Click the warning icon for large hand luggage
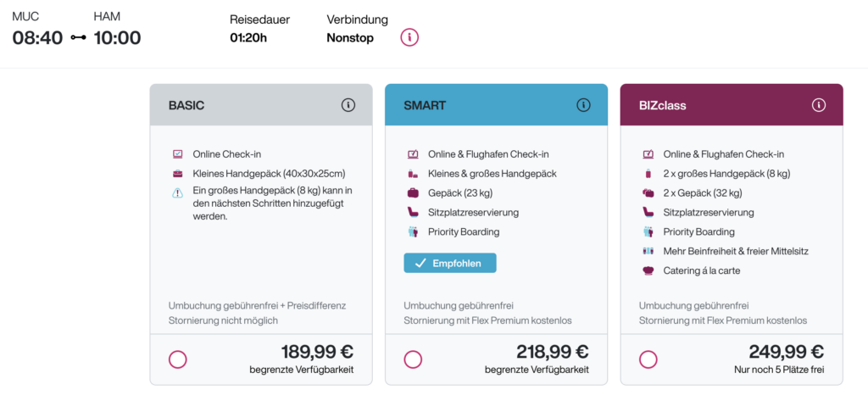This screenshot has width=868, height=401. click(x=178, y=192)
